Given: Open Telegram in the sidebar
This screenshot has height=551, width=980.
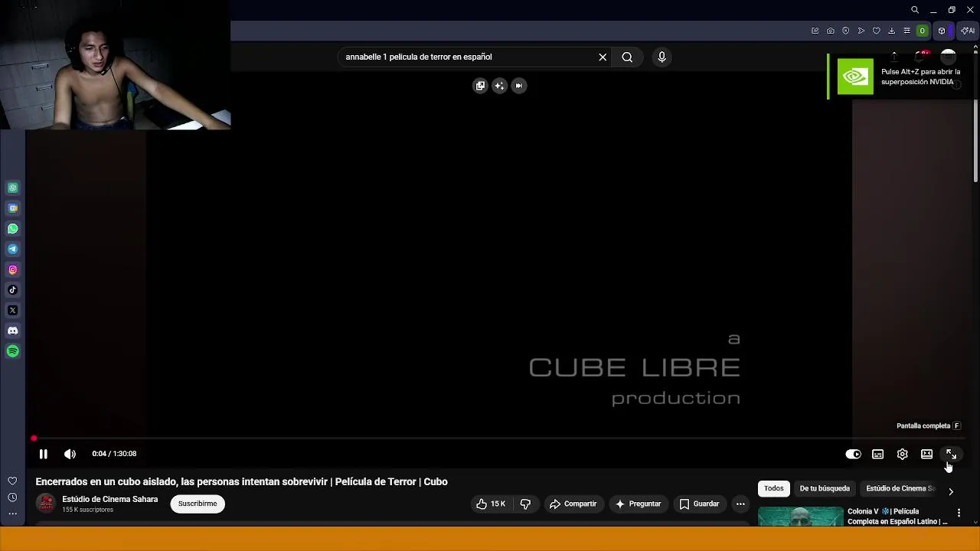Looking at the screenshot, I should (x=13, y=249).
